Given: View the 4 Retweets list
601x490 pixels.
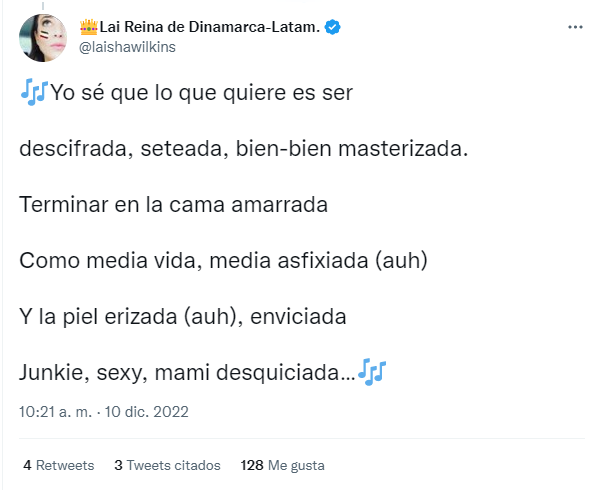Looking at the screenshot, I should [58, 465].
